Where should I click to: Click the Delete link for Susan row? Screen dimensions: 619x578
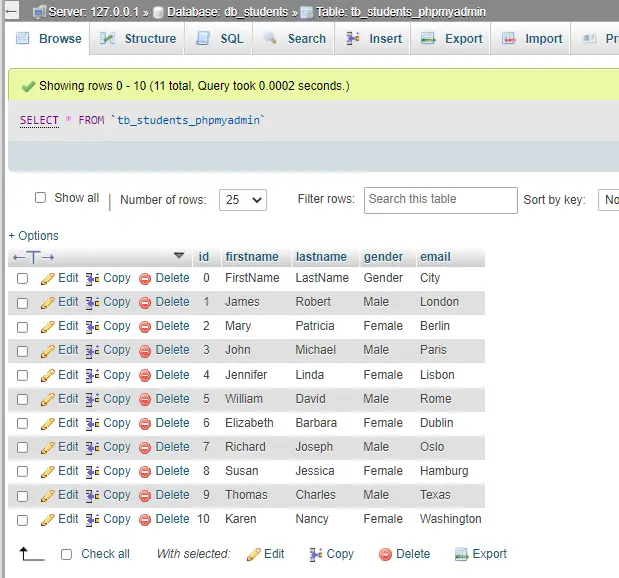coord(172,471)
